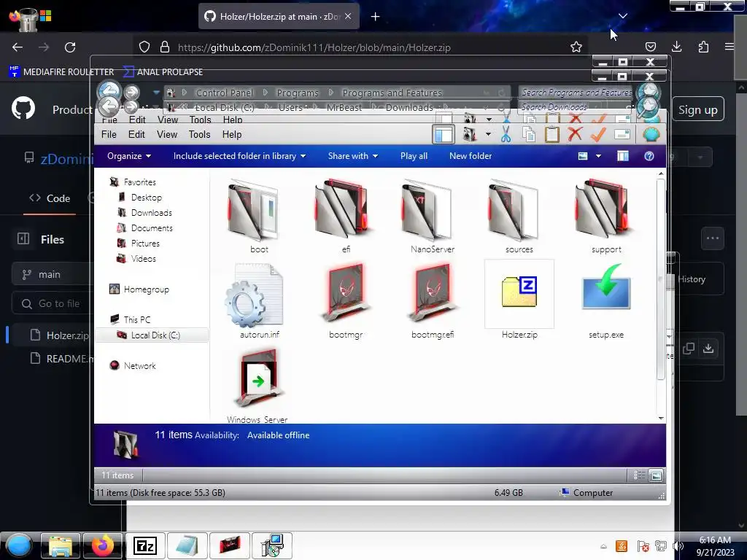
Task: Open the main branch selector on GitHub
Action: pyautogui.click(x=52, y=274)
